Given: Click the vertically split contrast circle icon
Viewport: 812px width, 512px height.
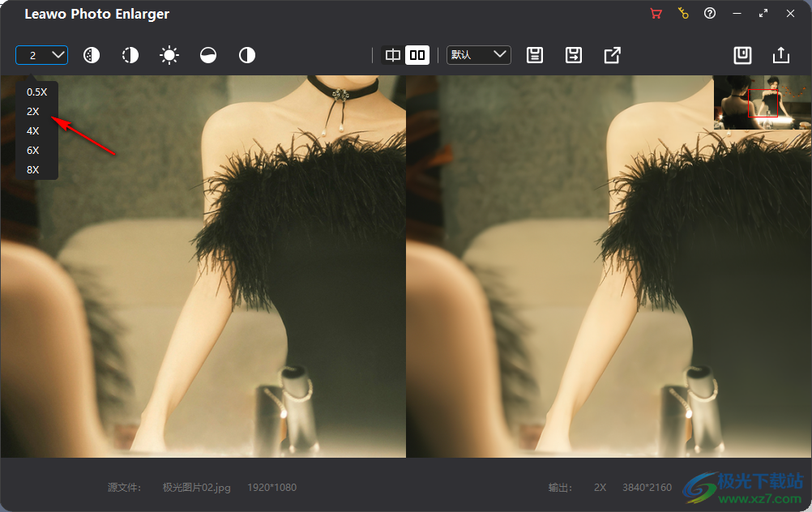Looking at the screenshot, I should click(247, 55).
